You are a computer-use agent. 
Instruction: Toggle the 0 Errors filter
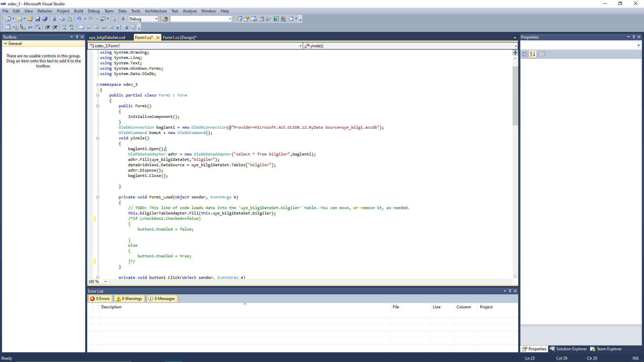click(100, 299)
